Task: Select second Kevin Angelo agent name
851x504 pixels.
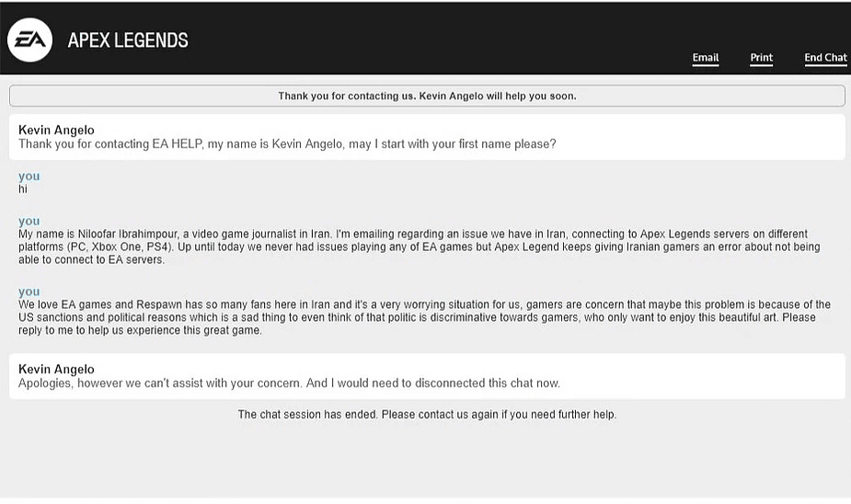Action: 56,370
